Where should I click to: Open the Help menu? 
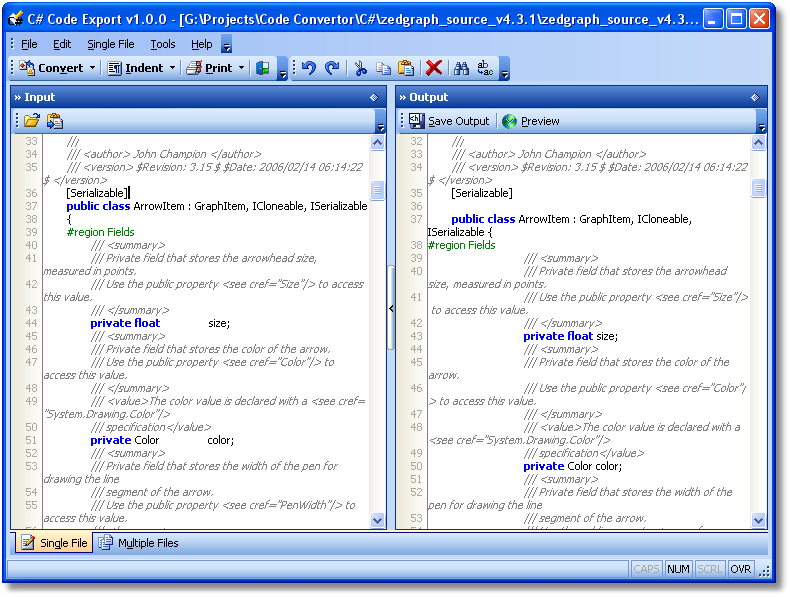pyautogui.click(x=202, y=44)
